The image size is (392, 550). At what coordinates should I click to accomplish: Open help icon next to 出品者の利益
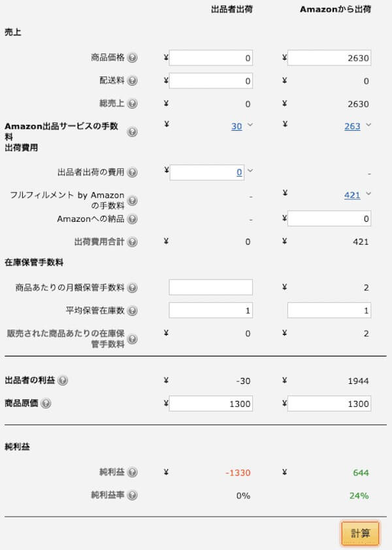(x=63, y=380)
